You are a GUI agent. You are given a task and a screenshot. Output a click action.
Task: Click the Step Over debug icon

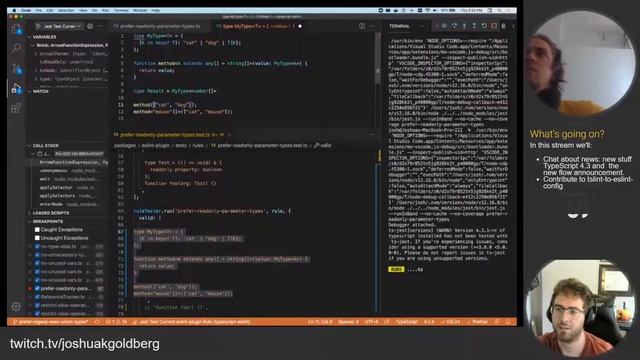click(x=454, y=26)
